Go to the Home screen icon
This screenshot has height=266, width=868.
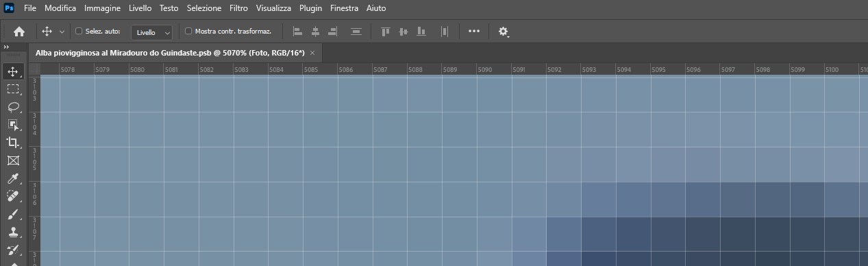pos(19,32)
